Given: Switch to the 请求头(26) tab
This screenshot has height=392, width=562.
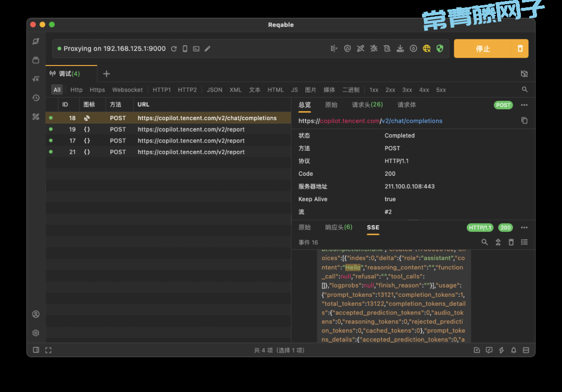Looking at the screenshot, I should coord(367,105).
